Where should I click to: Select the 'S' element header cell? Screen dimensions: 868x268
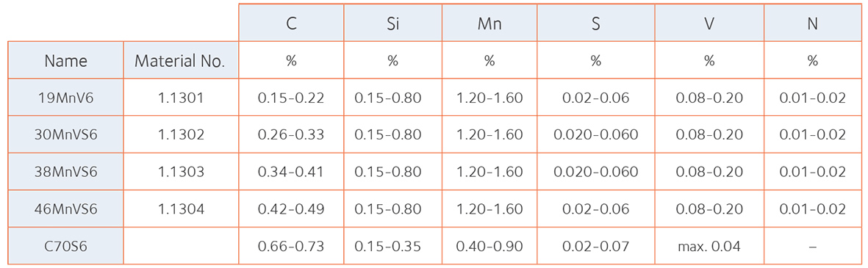(x=595, y=23)
